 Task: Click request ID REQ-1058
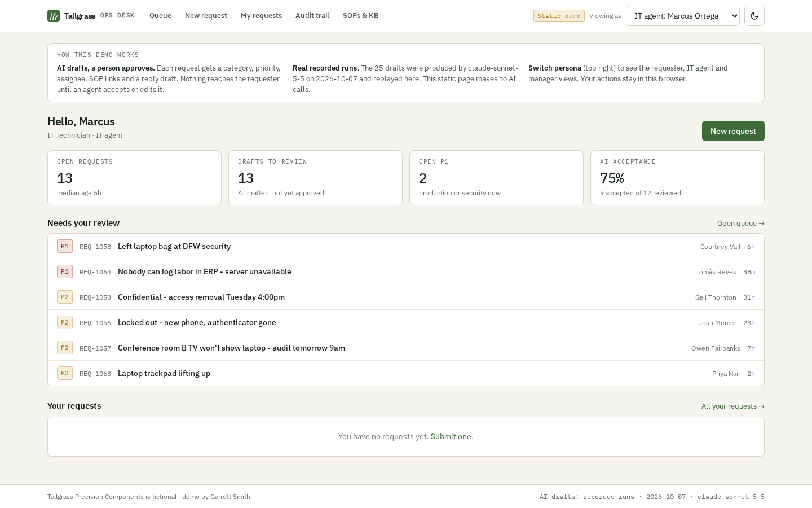[x=95, y=247]
